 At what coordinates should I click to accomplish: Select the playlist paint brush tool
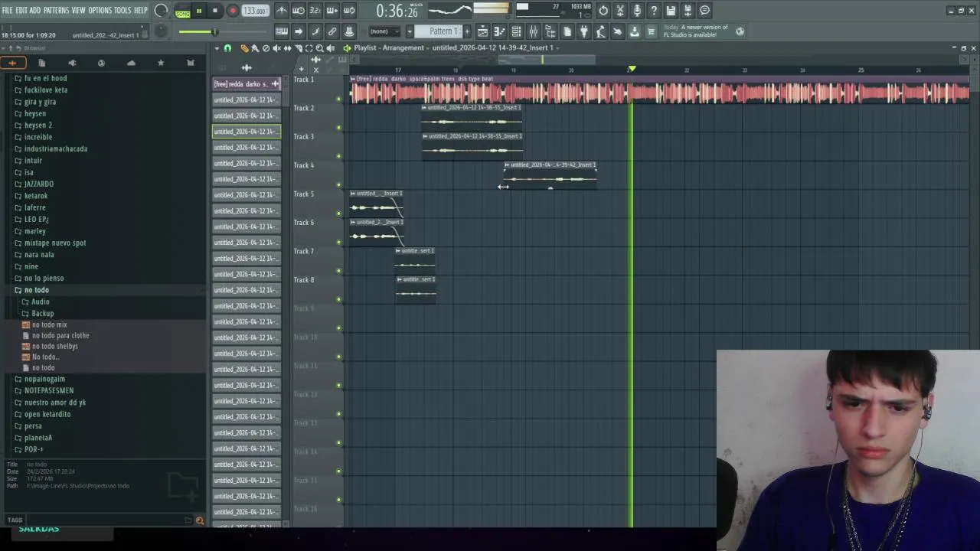tap(255, 48)
